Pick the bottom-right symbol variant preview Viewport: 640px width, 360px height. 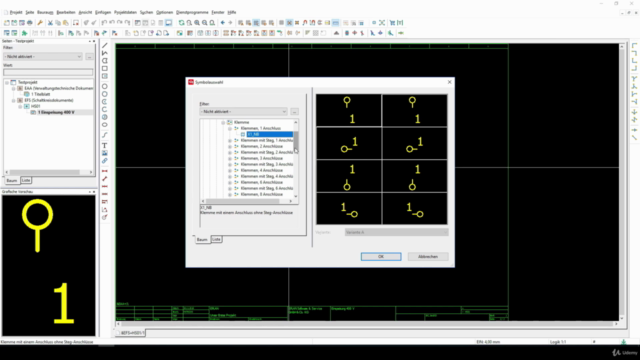click(415, 209)
